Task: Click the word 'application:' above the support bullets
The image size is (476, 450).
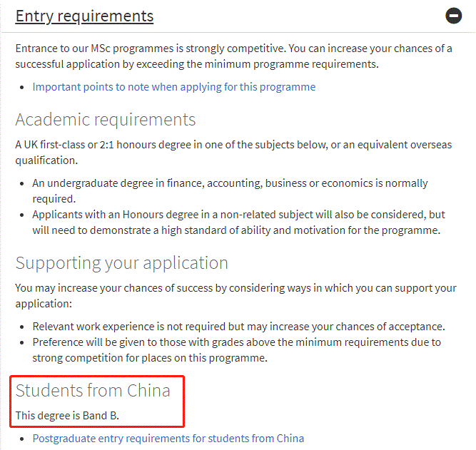Action: coord(44,303)
